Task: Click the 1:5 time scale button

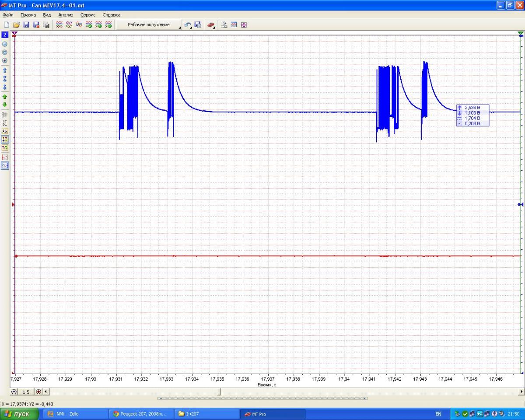Action: pyautogui.click(x=26, y=392)
